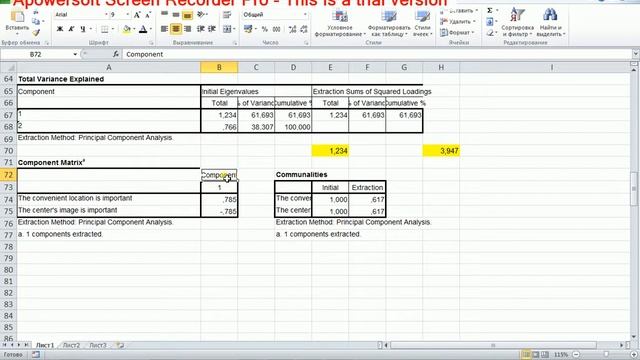Click the large Вставить paste clipboard icon

pyautogui.click(x=17, y=17)
